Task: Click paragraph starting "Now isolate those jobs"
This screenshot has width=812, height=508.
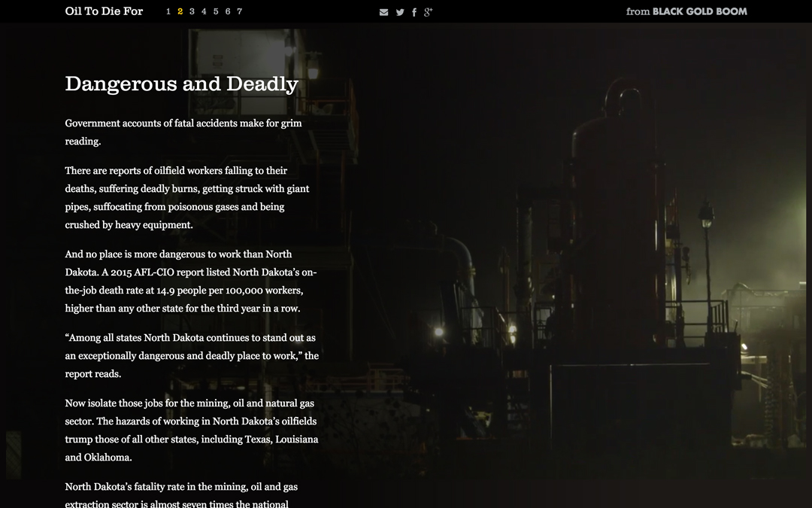Action: click(x=192, y=430)
